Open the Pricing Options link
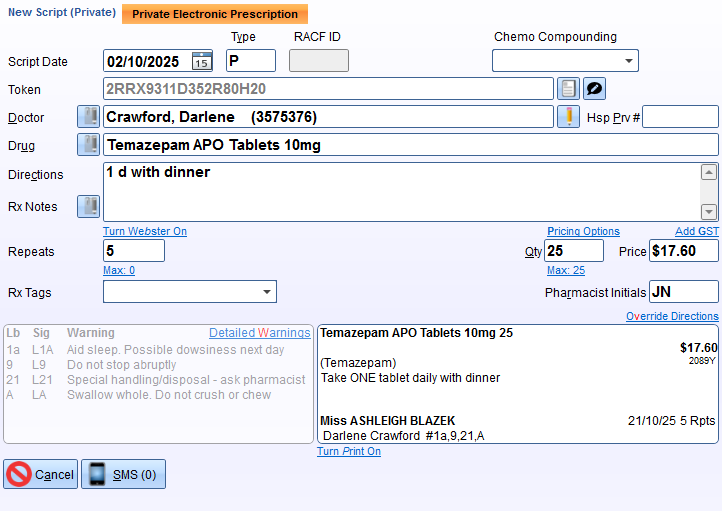This screenshot has width=722, height=511. [583, 231]
